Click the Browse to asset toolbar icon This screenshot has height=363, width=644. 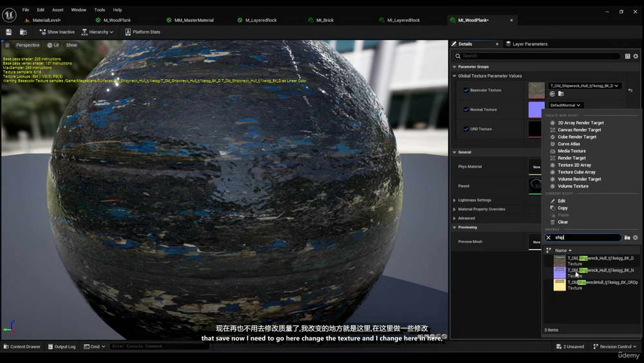click(x=23, y=32)
